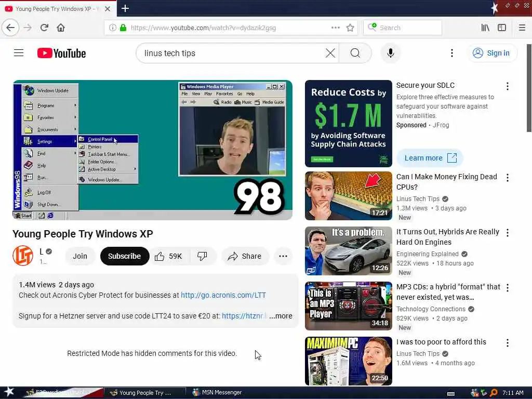Open the video title Young People Try Windows XP

[83, 234]
